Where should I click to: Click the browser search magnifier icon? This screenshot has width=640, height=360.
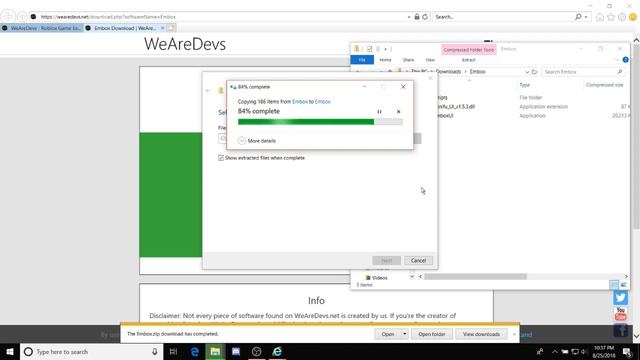pos(578,17)
